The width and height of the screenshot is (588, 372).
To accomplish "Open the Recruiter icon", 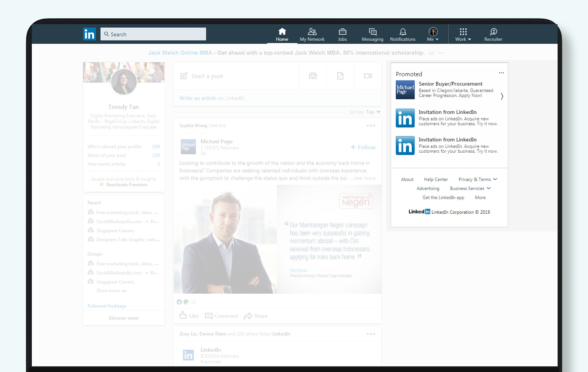I will [x=493, y=35].
